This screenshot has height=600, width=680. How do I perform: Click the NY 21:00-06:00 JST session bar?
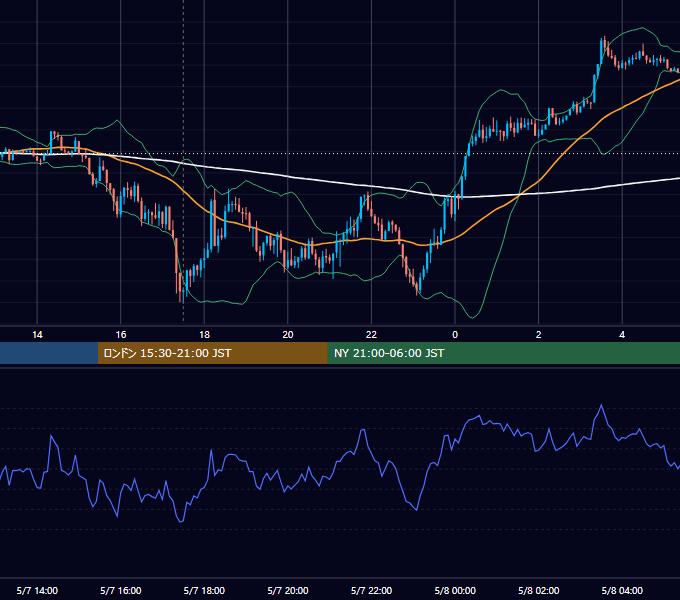tap(503, 353)
